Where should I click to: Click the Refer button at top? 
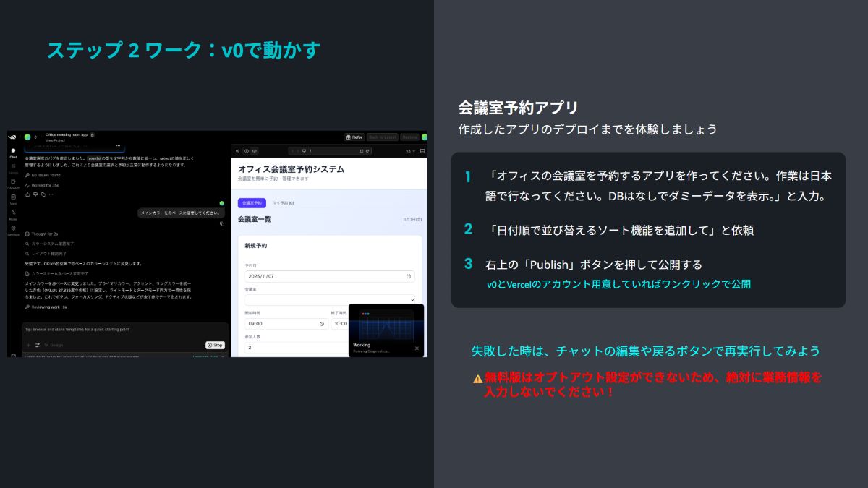(354, 137)
